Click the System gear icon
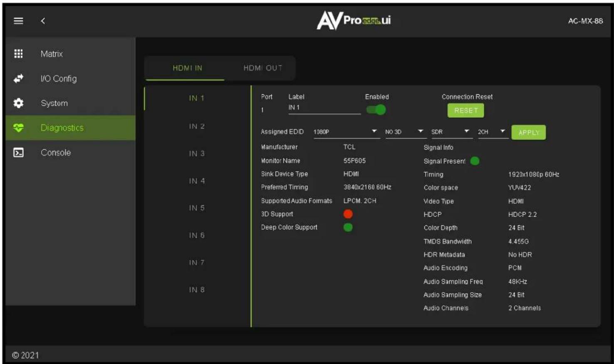This screenshot has height=364, width=614. coord(18,103)
